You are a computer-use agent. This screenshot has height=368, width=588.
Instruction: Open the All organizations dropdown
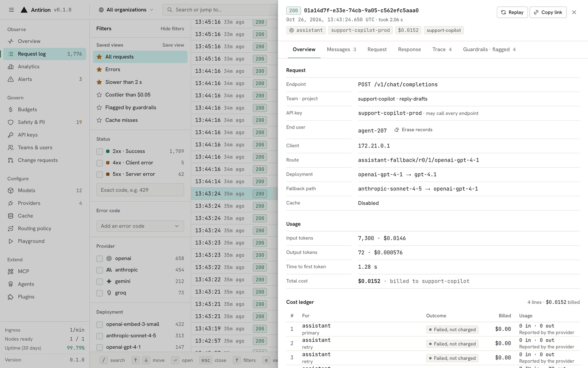click(x=126, y=10)
